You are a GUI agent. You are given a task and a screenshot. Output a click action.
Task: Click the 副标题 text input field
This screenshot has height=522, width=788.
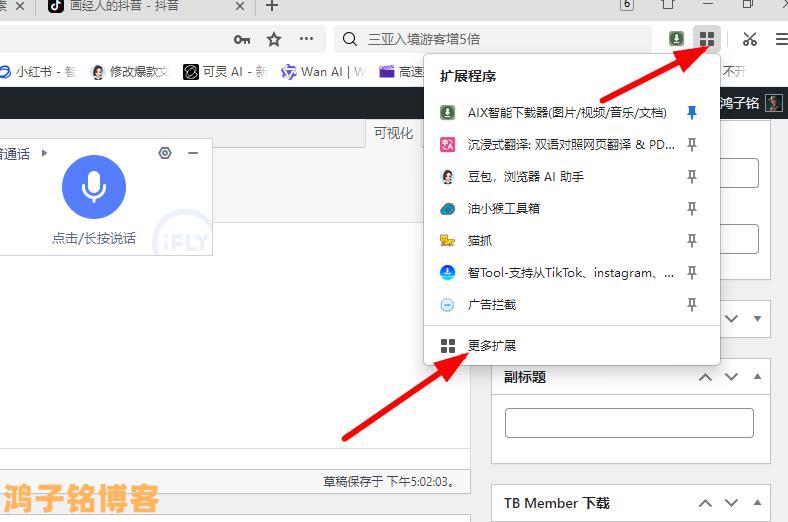pyautogui.click(x=628, y=423)
